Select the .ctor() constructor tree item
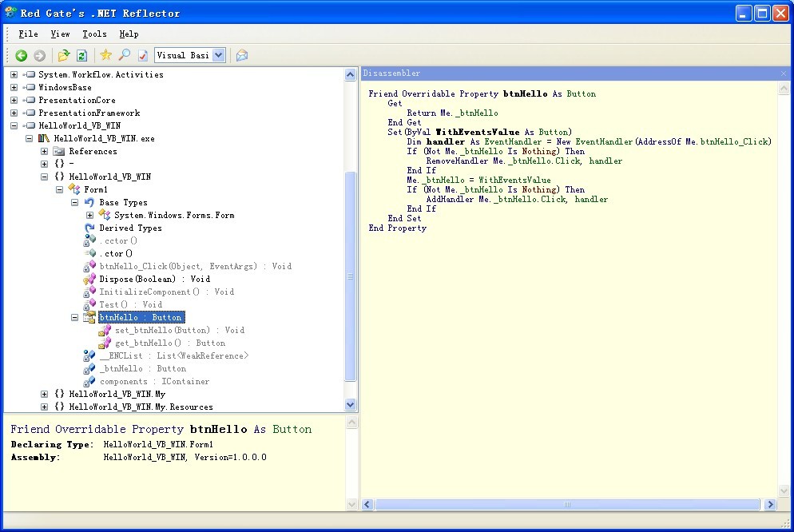The height and width of the screenshot is (532, 794). 116,253
